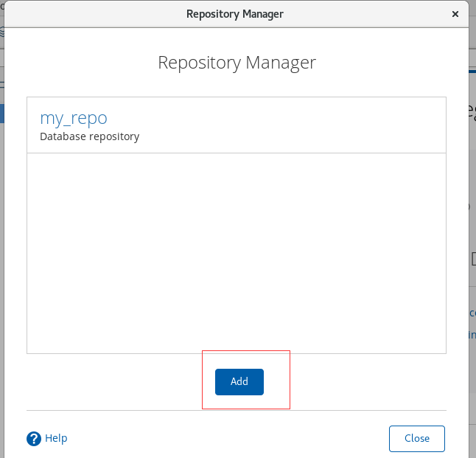
Task: Click the blue question mark Help icon
Action: click(34, 439)
